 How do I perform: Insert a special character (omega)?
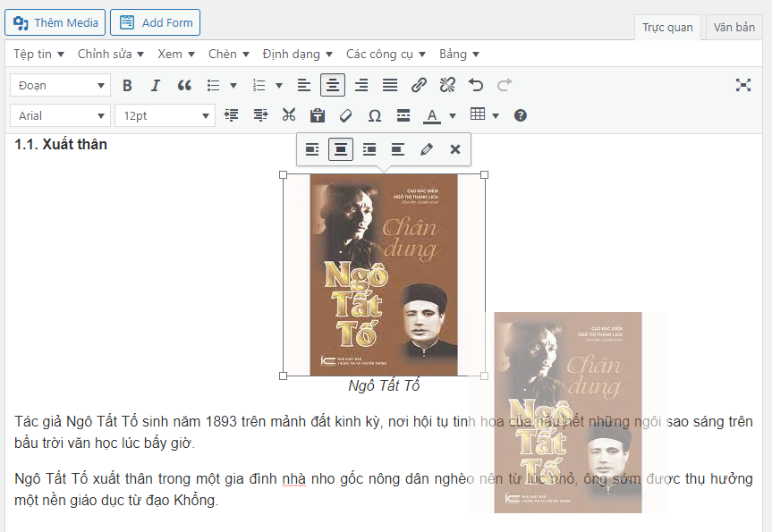(x=375, y=115)
